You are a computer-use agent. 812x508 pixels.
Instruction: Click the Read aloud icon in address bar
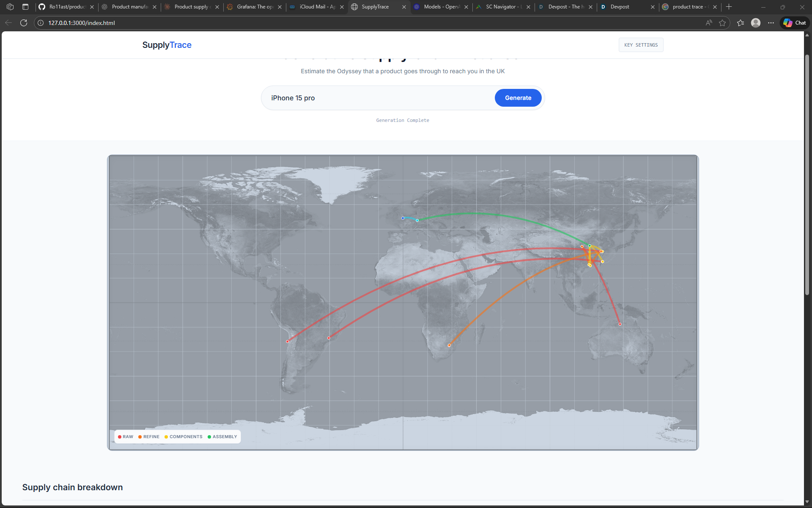[x=709, y=23]
